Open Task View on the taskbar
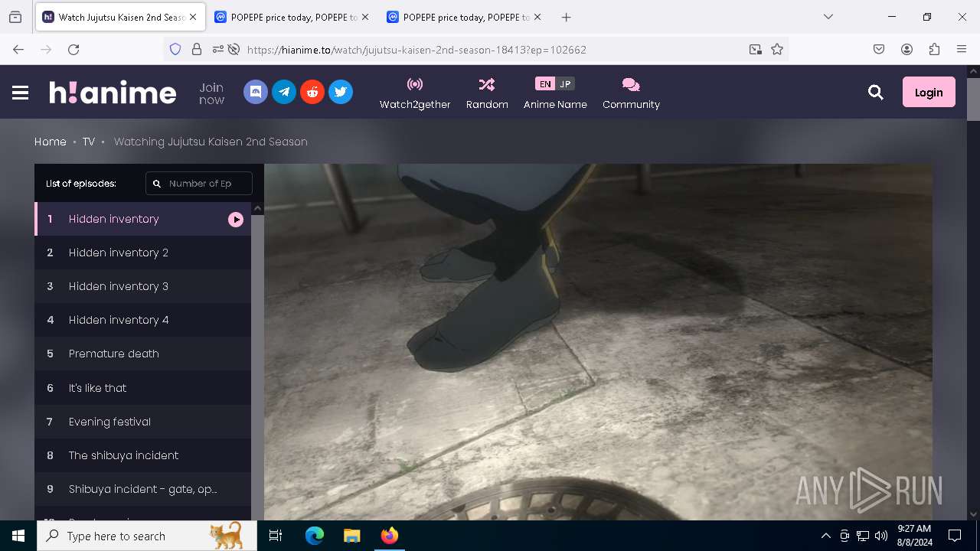Screen dimensions: 980x551 click(276, 536)
